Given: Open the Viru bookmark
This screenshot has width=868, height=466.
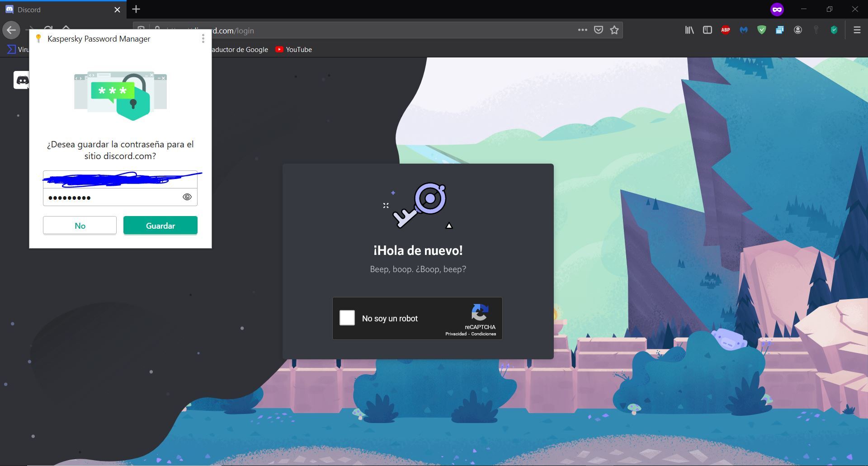Looking at the screenshot, I should pos(18,49).
